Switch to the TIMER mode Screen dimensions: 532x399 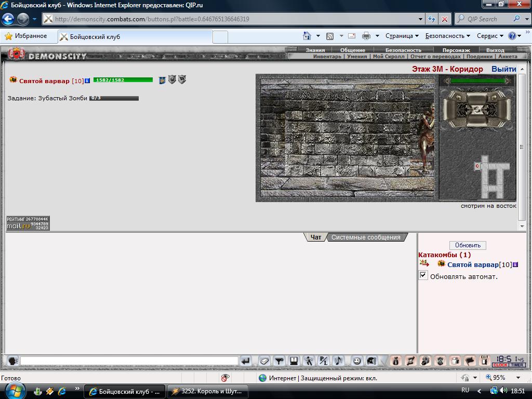[517, 365]
